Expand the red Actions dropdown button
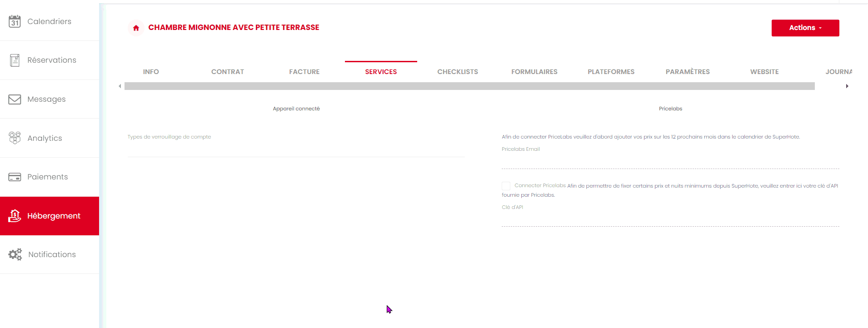Screen dimensions: 868x328 click(x=805, y=28)
